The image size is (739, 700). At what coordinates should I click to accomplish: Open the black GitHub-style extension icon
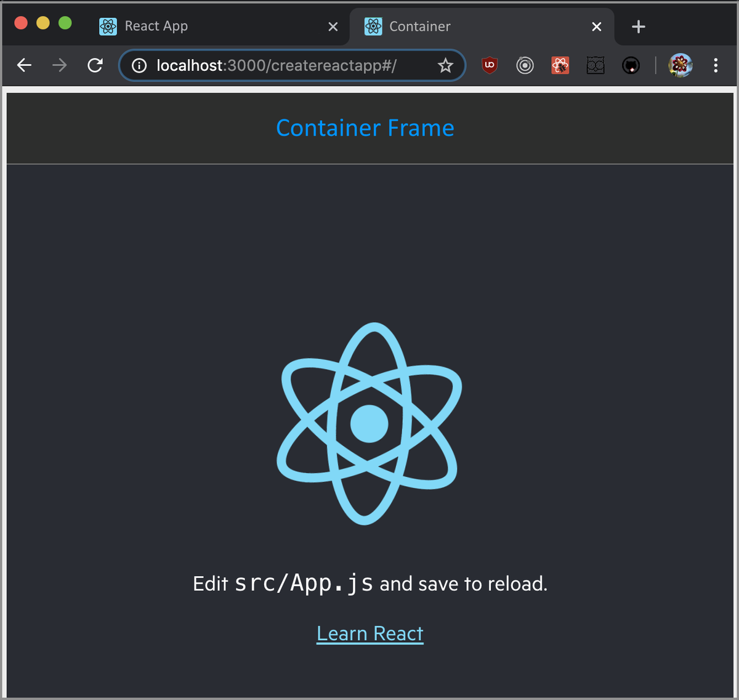[x=631, y=65]
